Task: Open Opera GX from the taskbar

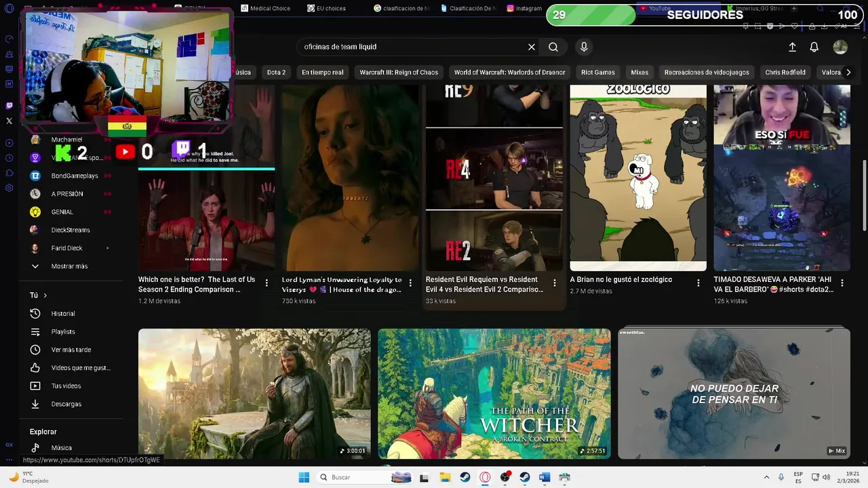Action: (485, 477)
